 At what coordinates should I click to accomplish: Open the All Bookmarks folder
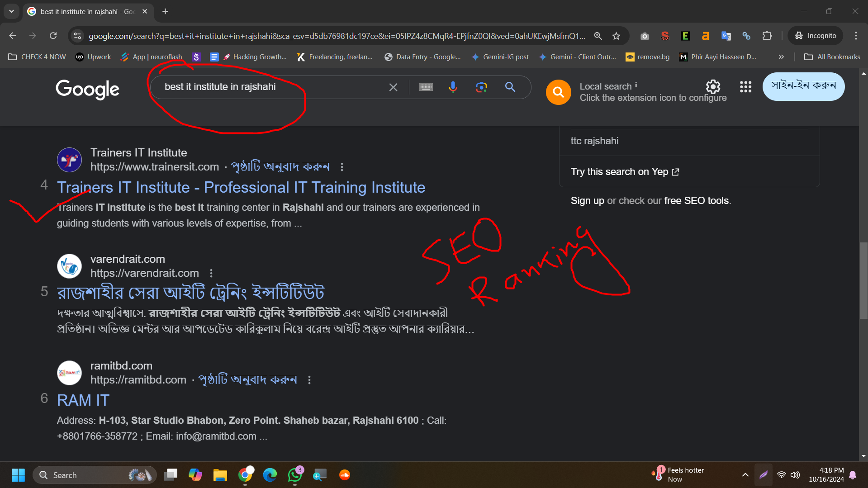tap(832, 57)
